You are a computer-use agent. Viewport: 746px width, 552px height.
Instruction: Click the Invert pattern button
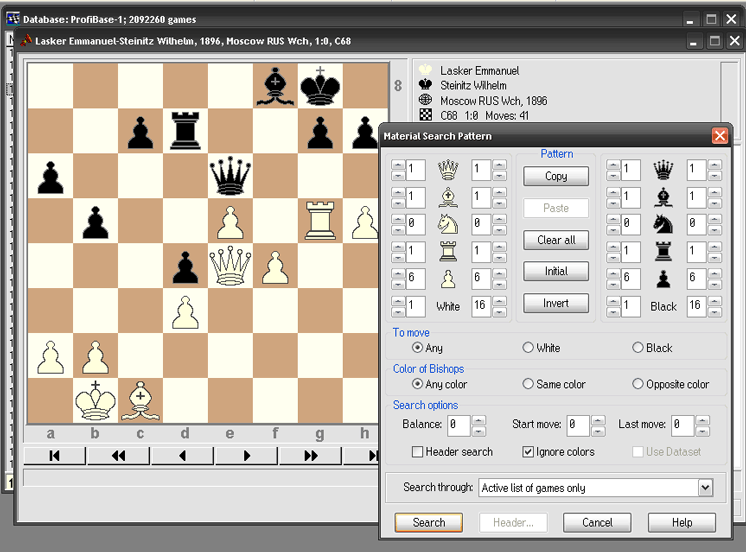(556, 303)
